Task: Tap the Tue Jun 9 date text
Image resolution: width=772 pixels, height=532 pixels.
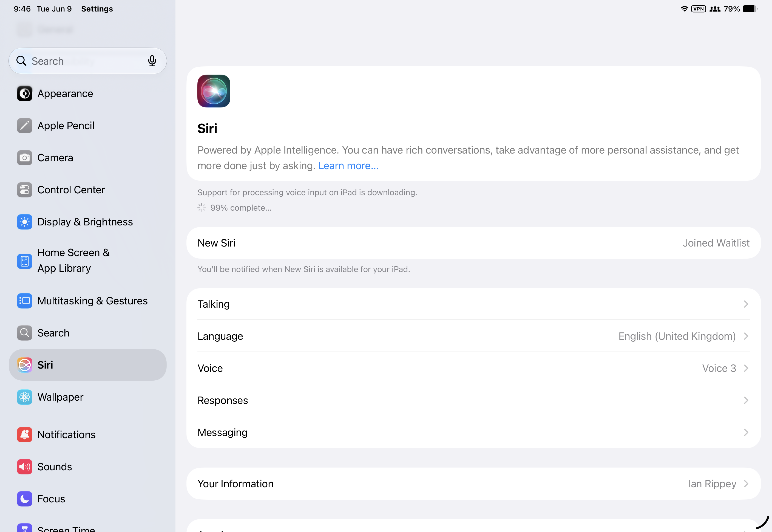Action: pyautogui.click(x=54, y=9)
